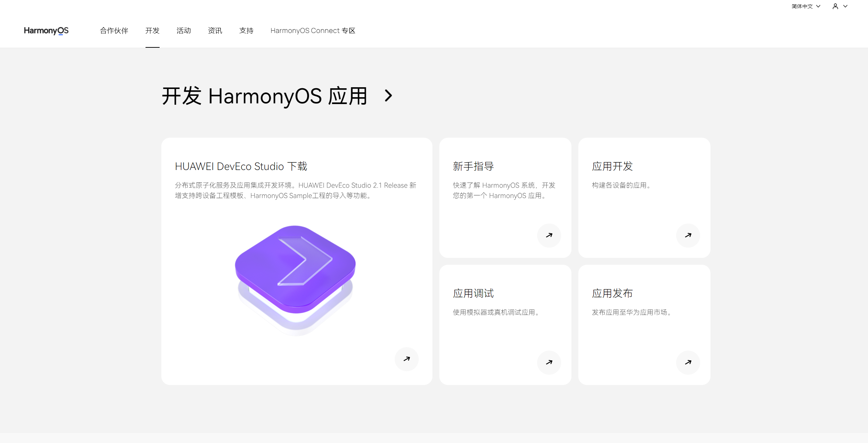Screen dimensions: 868x443
Task: Open the 新手指导 card title
Action: click(x=473, y=166)
